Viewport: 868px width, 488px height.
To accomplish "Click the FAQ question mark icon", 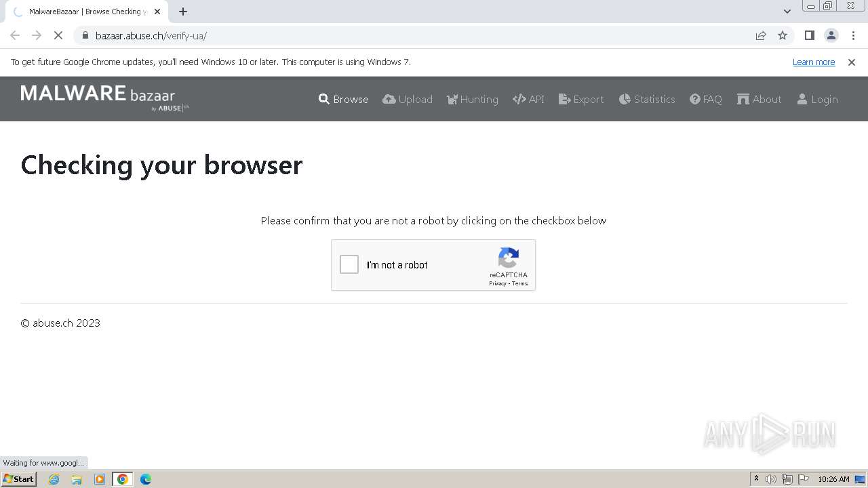I will tap(695, 99).
